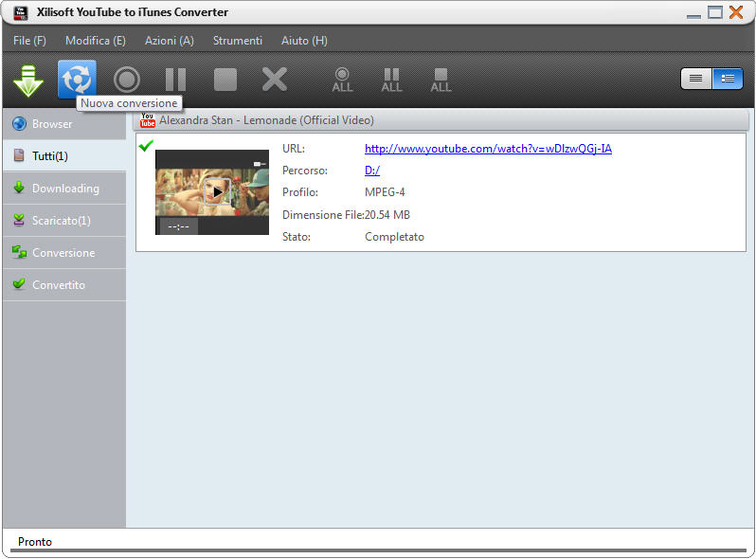Screen dimensions: 756x559
Task: Play the video thumbnail preview
Action: click(x=217, y=192)
